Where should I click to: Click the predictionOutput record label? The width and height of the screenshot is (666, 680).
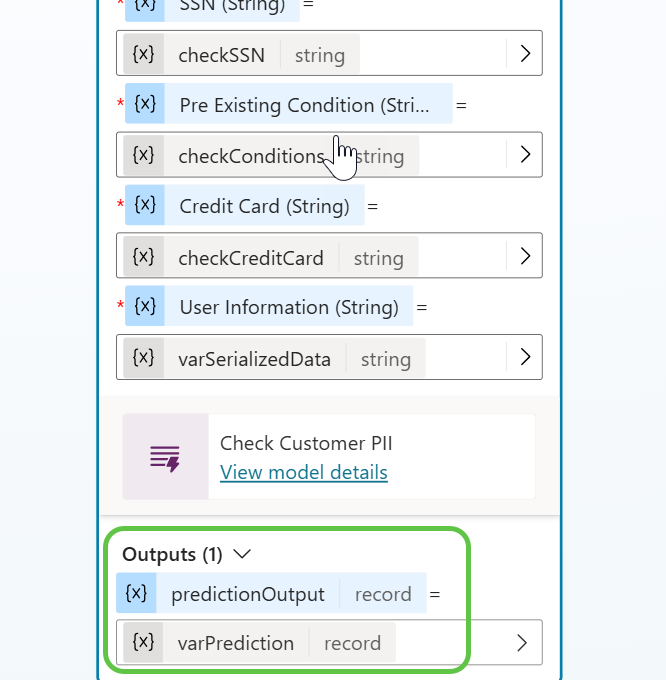[383, 594]
